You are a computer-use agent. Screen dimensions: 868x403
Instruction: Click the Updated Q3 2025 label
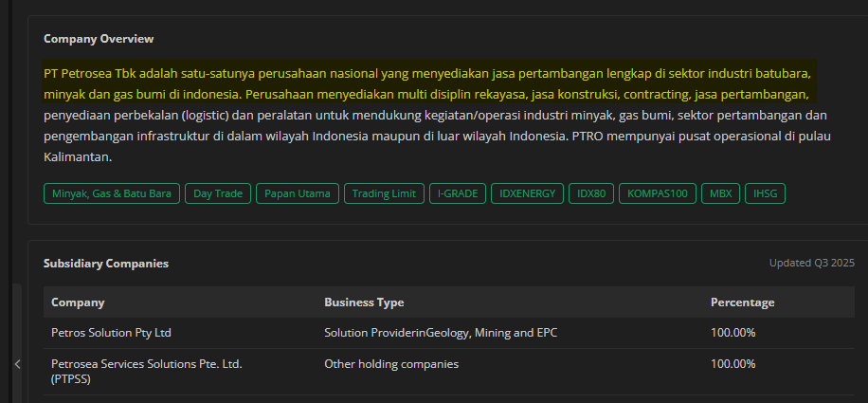coord(812,263)
